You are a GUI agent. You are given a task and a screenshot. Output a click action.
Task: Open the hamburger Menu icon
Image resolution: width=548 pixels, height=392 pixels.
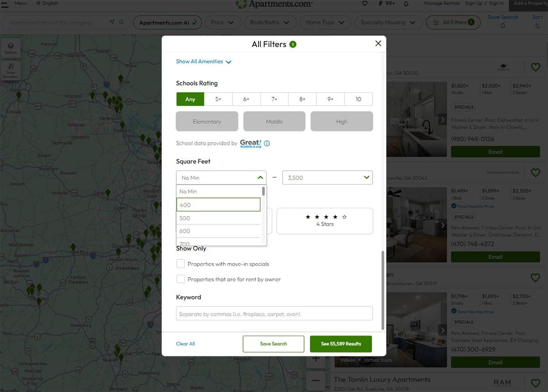point(5,4)
